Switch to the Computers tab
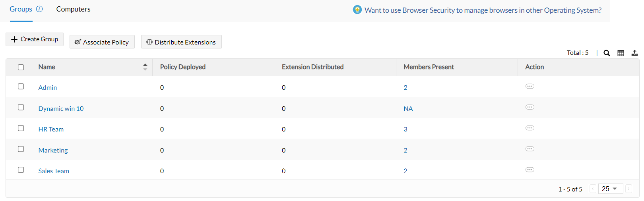This screenshot has height=201, width=644. (x=73, y=9)
